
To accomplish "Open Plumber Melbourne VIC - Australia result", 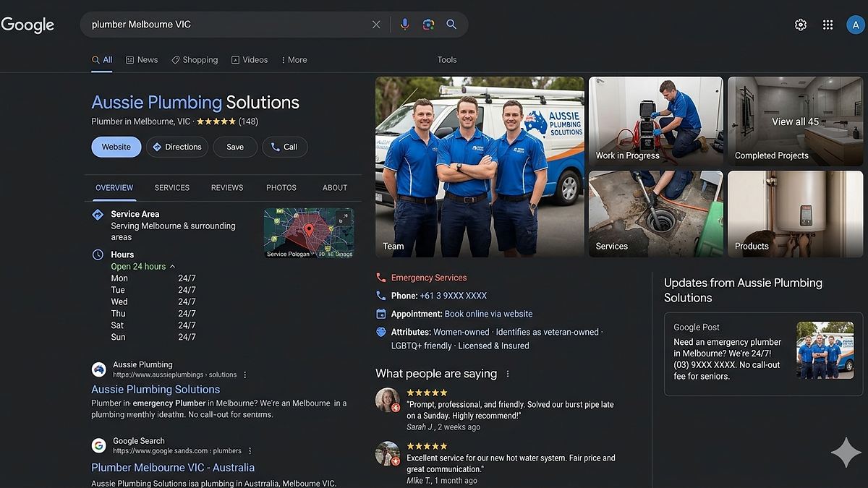I will point(173,468).
